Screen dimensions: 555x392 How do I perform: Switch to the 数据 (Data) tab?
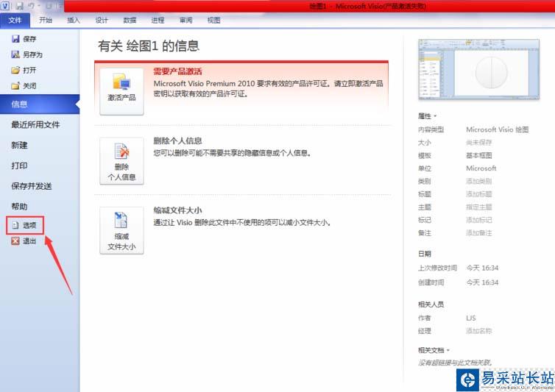[130, 20]
